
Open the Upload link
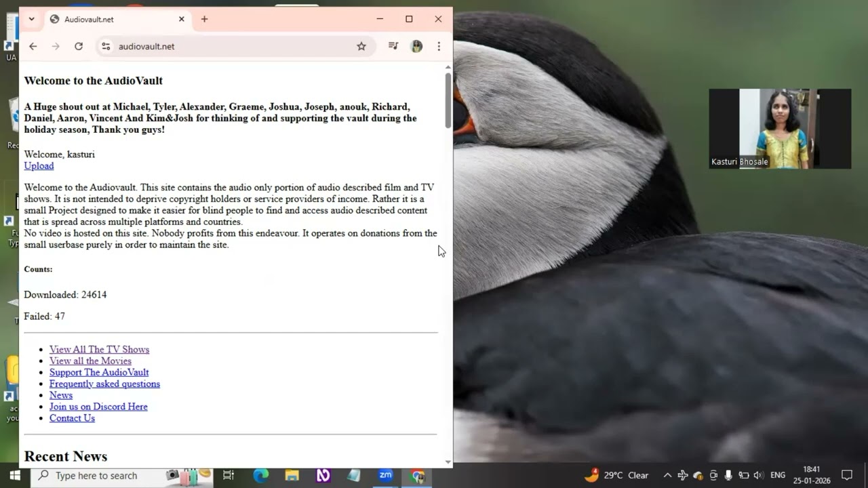(39, 165)
